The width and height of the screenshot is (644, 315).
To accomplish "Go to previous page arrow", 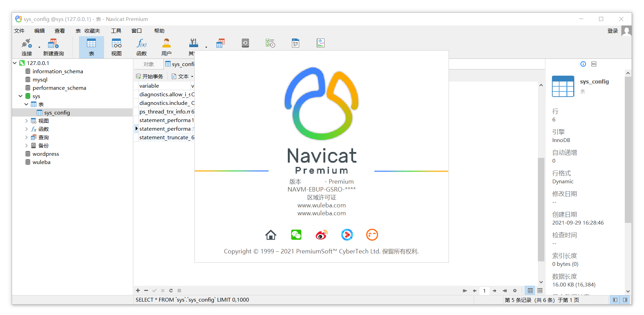I will 475,291.
